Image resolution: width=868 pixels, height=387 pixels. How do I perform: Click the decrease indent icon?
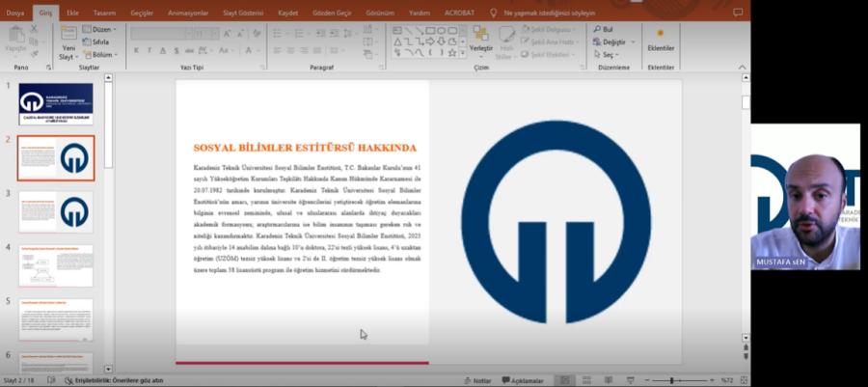point(320,34)
